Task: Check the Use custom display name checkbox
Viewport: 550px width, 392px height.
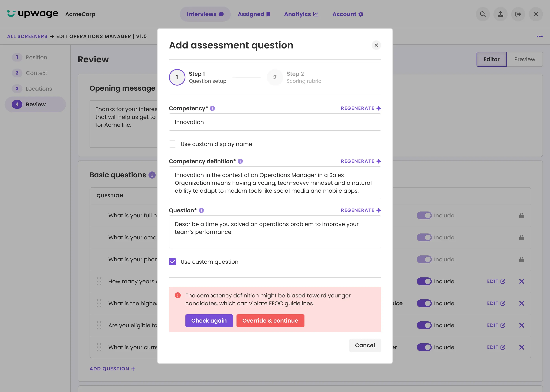Action: [x=172, y=144]
